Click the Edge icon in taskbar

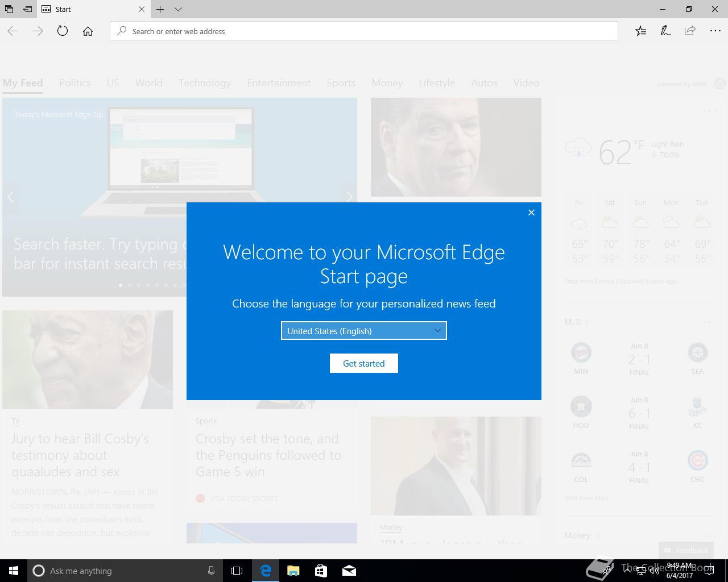(x=266, y=571)
